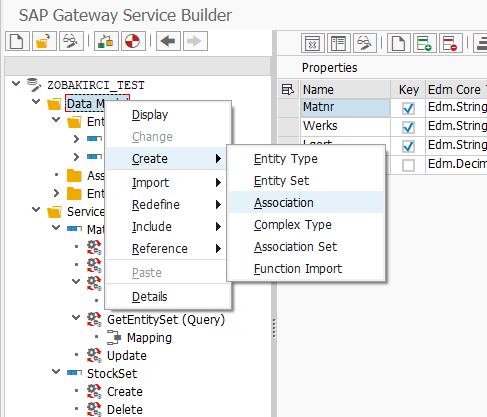The width and height of the screenshot is (487, 417).
Task: Click the gear icon beside GetEntitySet (Query)
Action: tap(94, 319)
